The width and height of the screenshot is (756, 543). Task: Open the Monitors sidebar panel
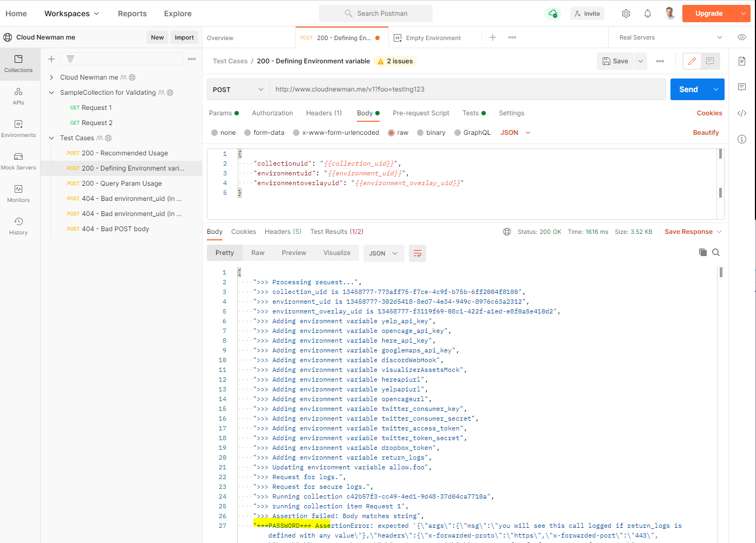click(x=18, y=194)
